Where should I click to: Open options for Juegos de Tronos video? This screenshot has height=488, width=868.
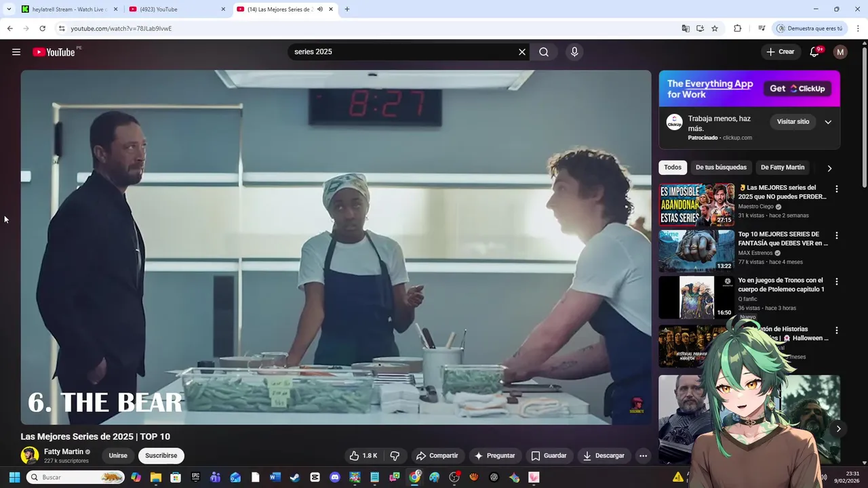coord(836,281)
